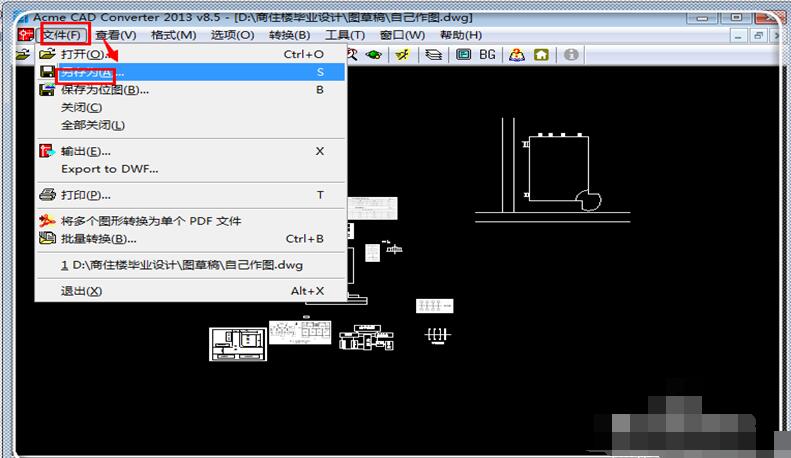Click the floppy disk icon beside Save As
The width and height of the screenshot is (791, 458).
pos(47,72)
